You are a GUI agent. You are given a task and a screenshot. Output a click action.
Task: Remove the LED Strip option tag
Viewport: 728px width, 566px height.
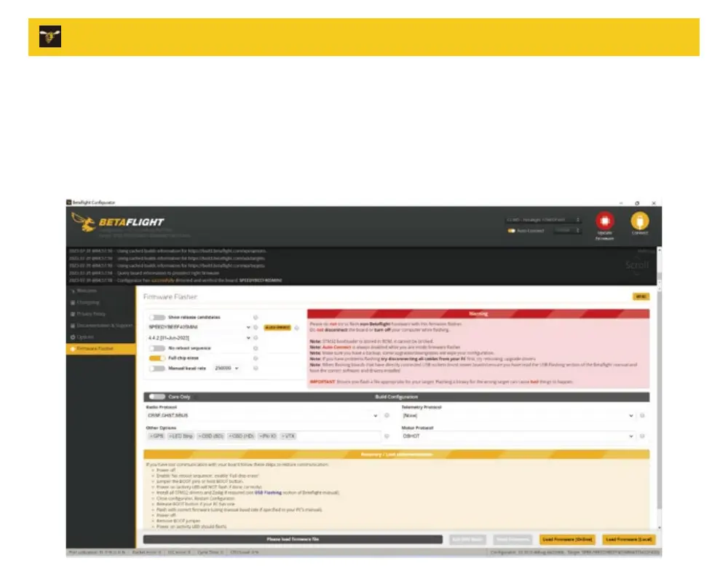[170, 436]
